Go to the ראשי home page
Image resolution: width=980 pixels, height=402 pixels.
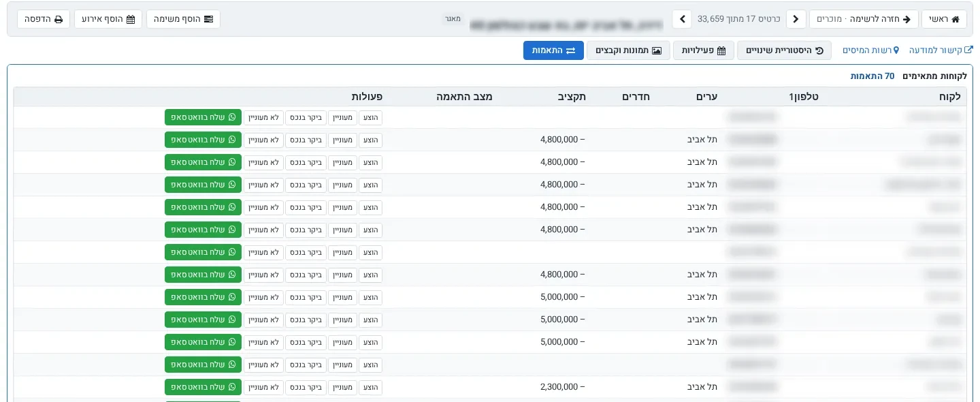tap(944, 19)
